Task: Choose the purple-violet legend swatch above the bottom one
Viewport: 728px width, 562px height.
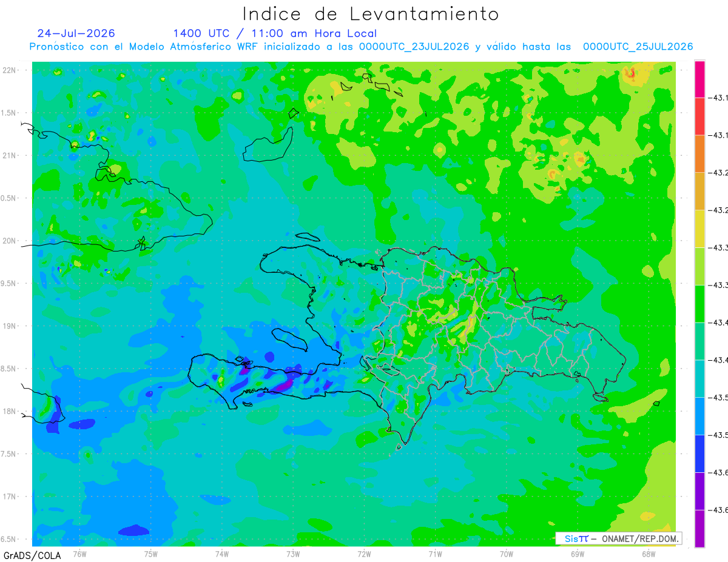Action: tap(699, 492)
